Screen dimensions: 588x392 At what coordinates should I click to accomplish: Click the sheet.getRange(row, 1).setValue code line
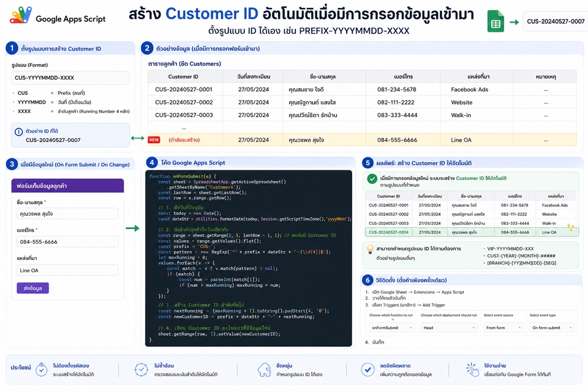pos(219,334)
